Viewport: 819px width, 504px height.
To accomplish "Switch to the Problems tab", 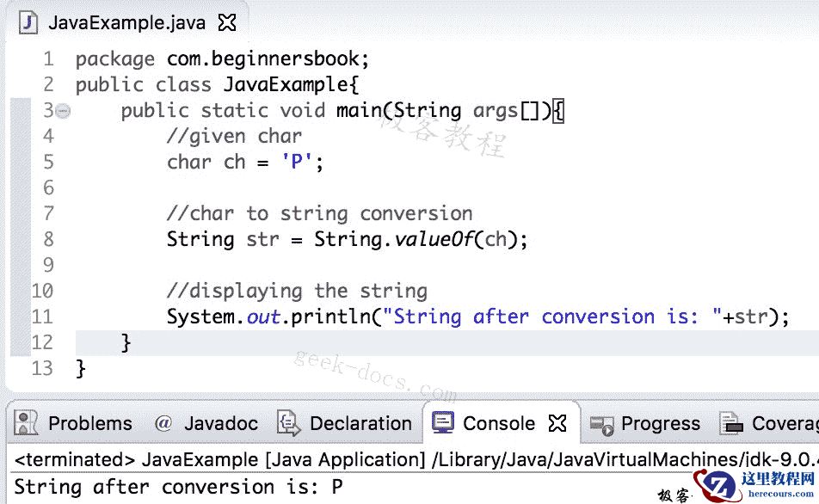I will [89, 423].
